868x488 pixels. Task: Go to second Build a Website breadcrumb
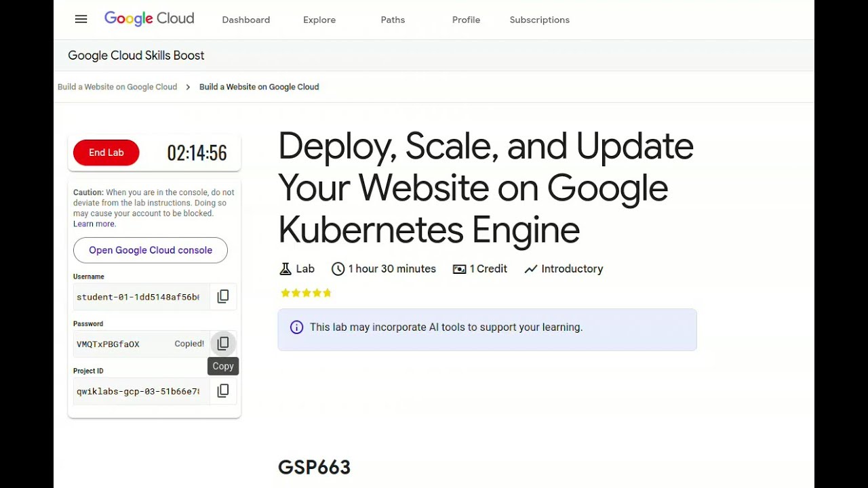point(259,87)
